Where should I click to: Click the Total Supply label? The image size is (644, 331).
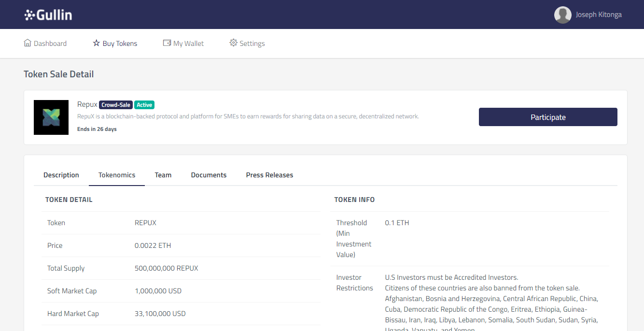[x=66, y=268]
